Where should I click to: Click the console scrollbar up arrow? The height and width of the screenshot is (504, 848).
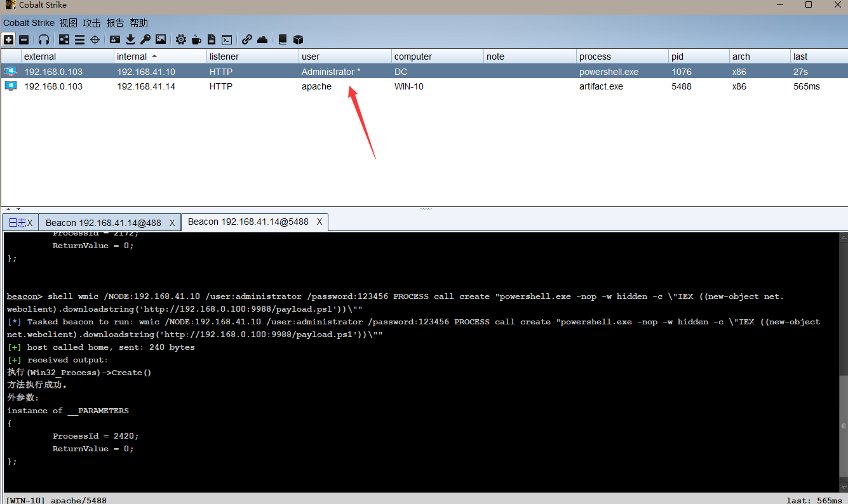[843, 238]
